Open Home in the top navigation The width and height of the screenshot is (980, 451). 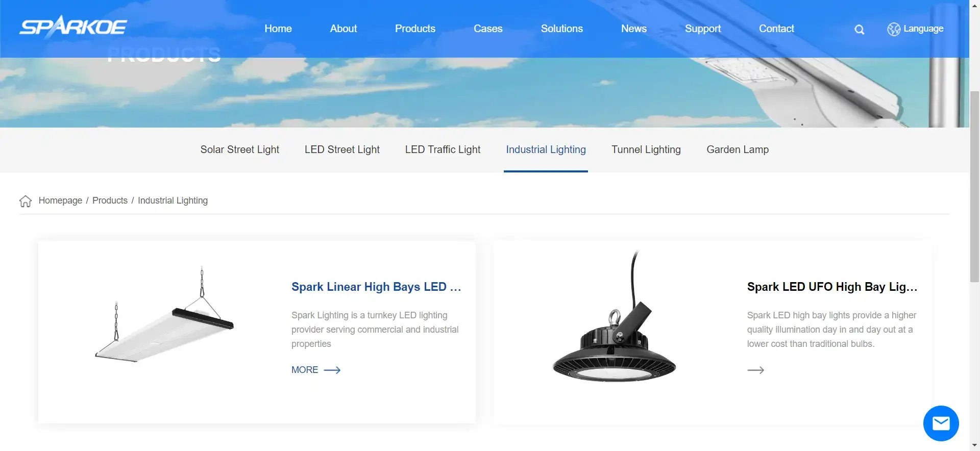278,29
